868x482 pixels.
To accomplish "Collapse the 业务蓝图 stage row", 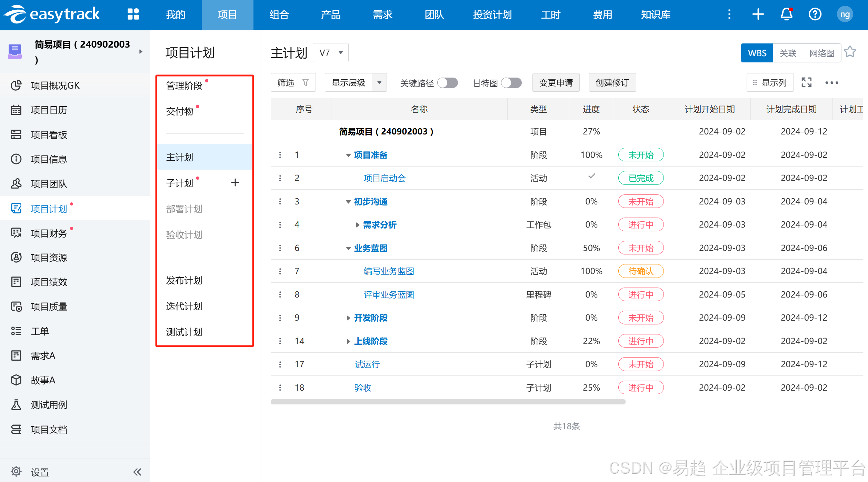I will point(348,248).
